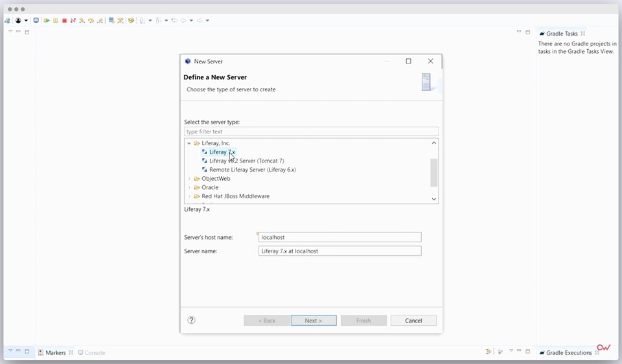Open the Next Annotation dropdown arrow
Screen dimensions: 622x364
[x=150, y=21]
